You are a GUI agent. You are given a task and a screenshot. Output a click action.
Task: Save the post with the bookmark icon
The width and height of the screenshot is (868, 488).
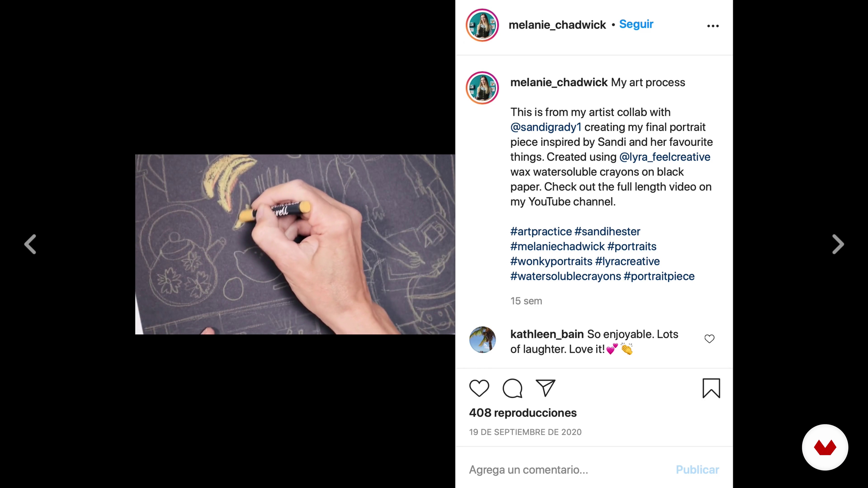point(711,388)
